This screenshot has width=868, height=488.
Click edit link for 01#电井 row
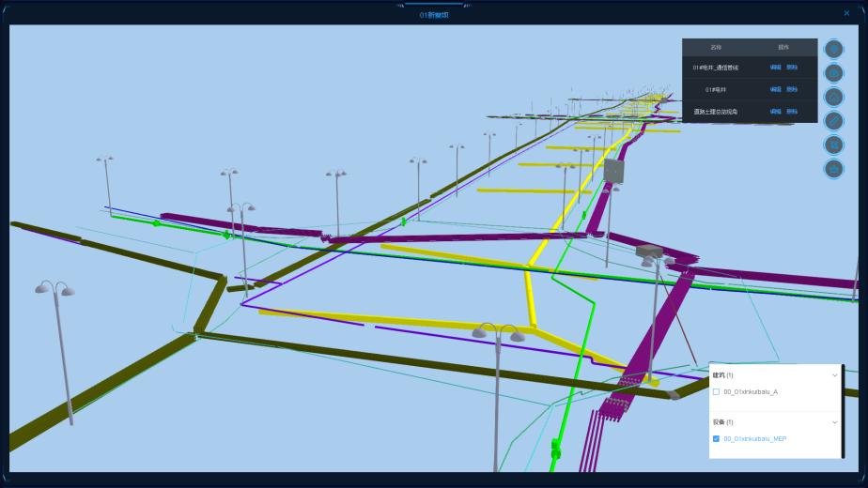[775, 89]
